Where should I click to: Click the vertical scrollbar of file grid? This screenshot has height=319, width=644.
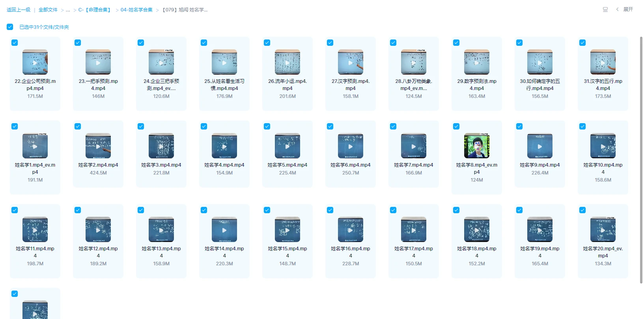(641, 160)
